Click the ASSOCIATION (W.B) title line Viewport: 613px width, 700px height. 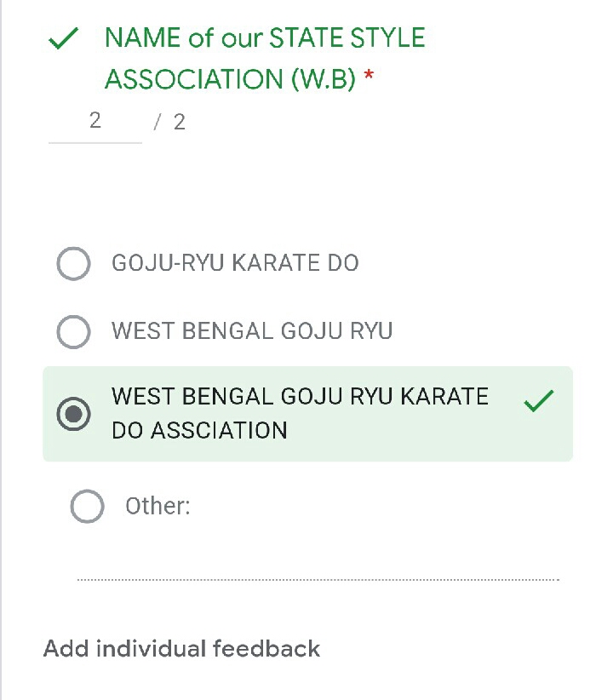point(230,79)
